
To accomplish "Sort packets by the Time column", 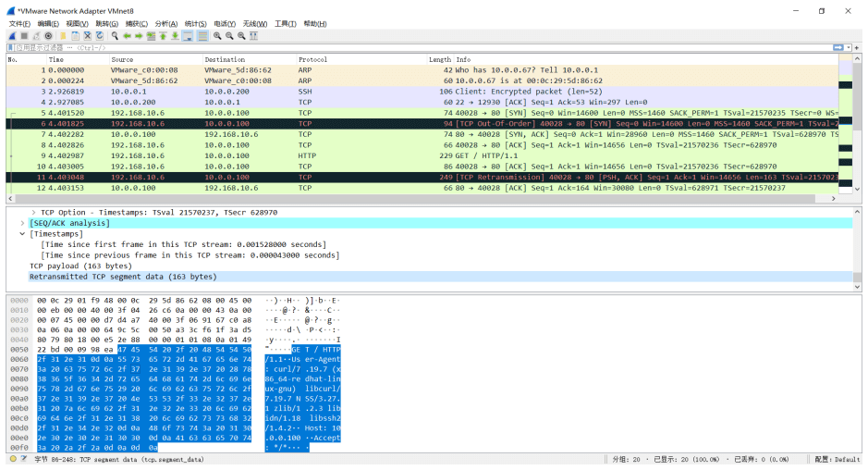I will [78, 59].
